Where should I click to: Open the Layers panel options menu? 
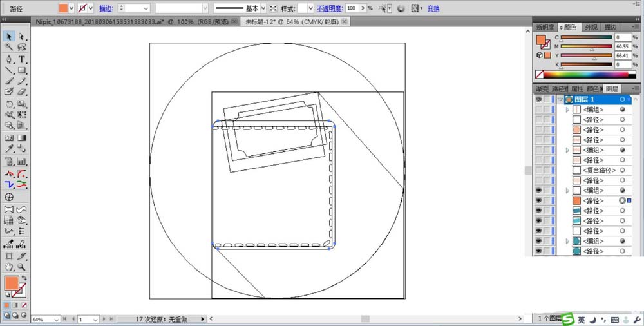(635, 89)
